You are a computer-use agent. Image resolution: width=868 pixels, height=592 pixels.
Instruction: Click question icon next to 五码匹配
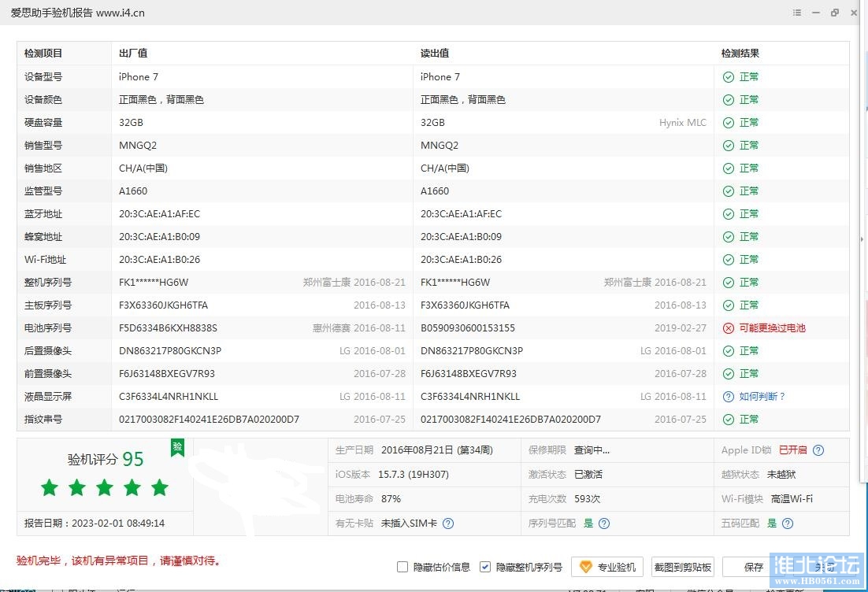(x=788, y=523)
